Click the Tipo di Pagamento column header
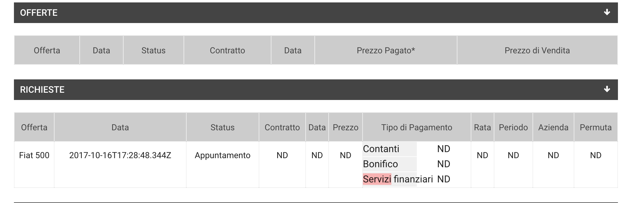This screenshot has width=644, height=203. (x=417, y=127)
